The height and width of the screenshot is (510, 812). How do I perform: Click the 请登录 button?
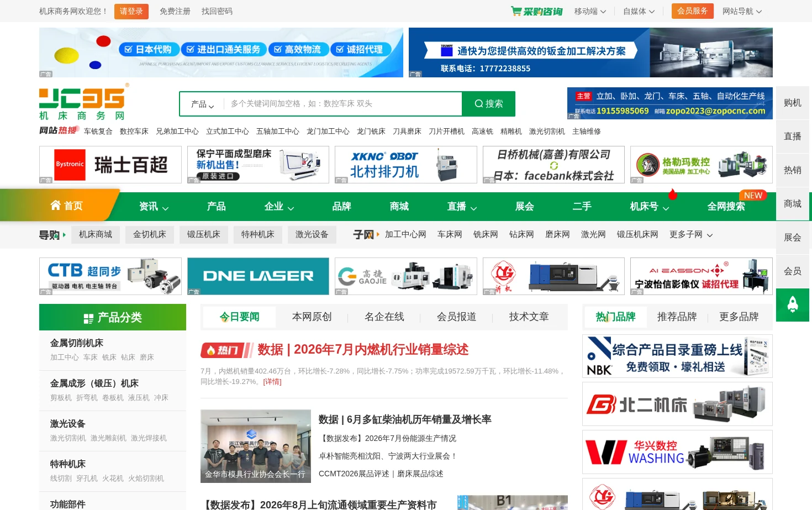(x=131, y=11)
